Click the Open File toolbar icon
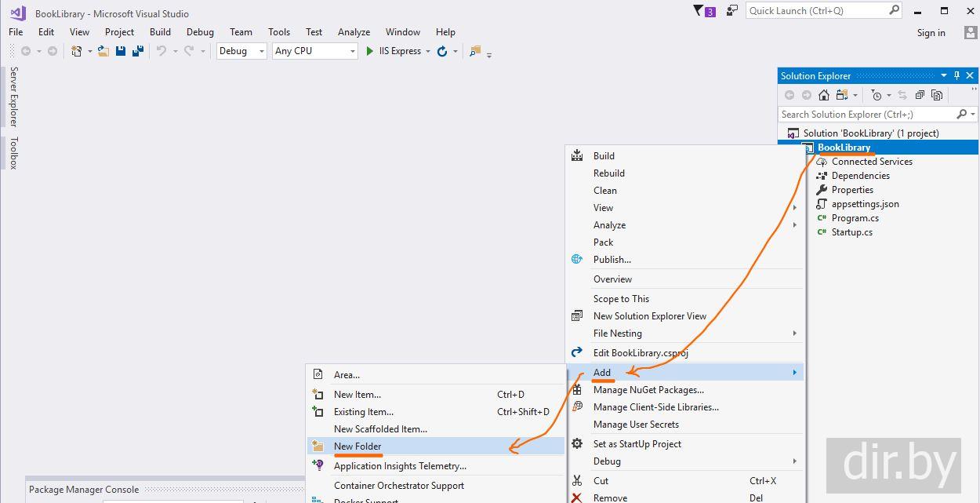This screenshot has width=980, height=503. coord(103,51)
